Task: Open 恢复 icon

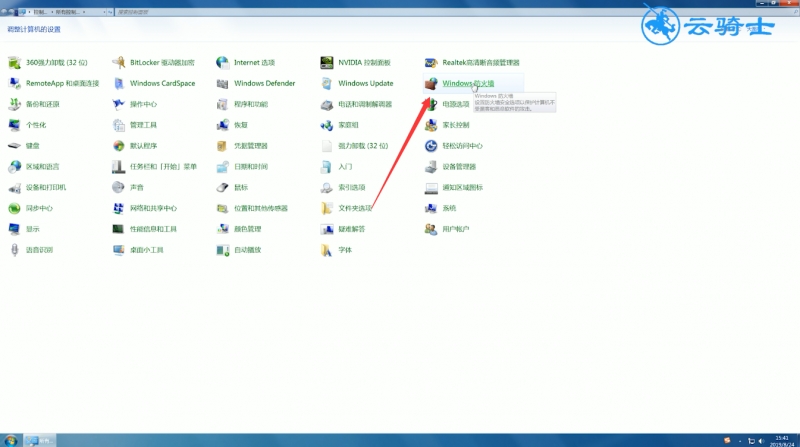Action: [222, 125]
